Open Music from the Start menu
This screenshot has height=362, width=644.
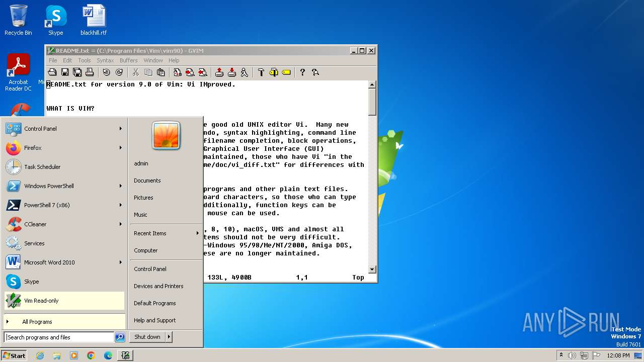[166, 215]
